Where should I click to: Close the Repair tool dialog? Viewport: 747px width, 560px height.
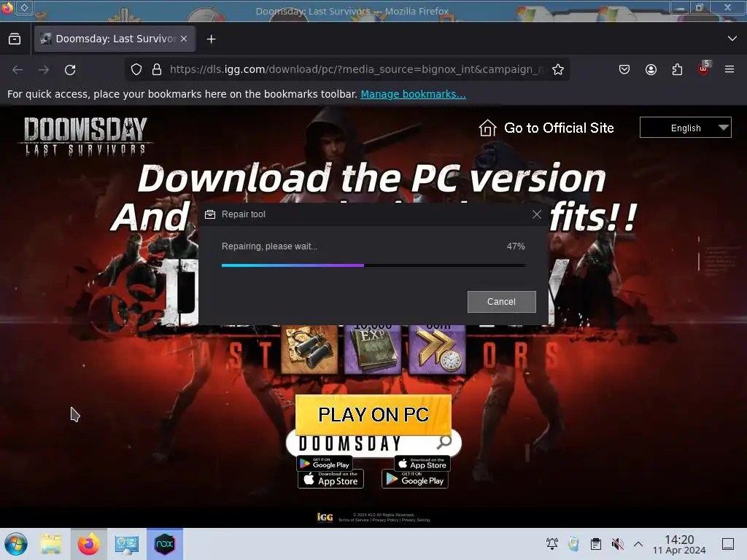537,214
